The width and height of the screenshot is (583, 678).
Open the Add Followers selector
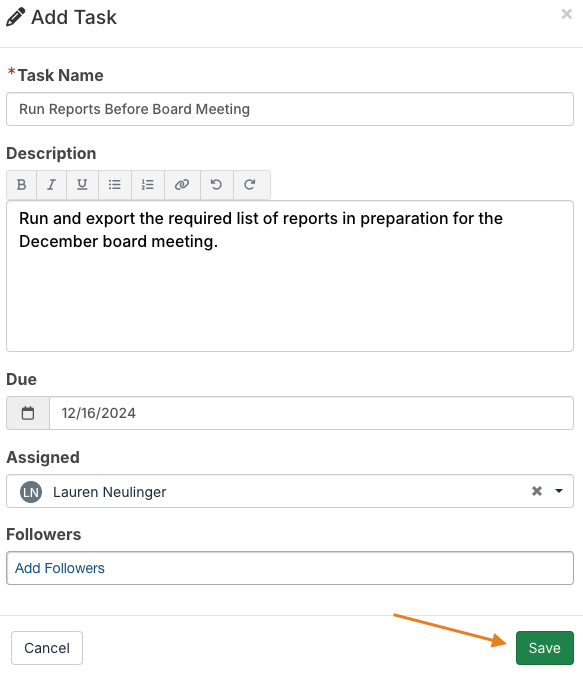pos(290,568)
